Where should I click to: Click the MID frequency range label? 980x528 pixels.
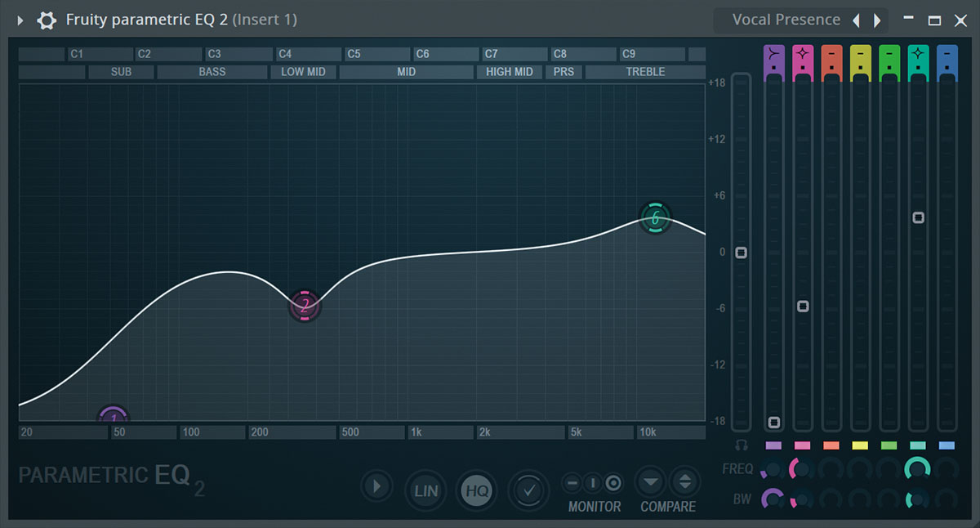click(407, 72)
